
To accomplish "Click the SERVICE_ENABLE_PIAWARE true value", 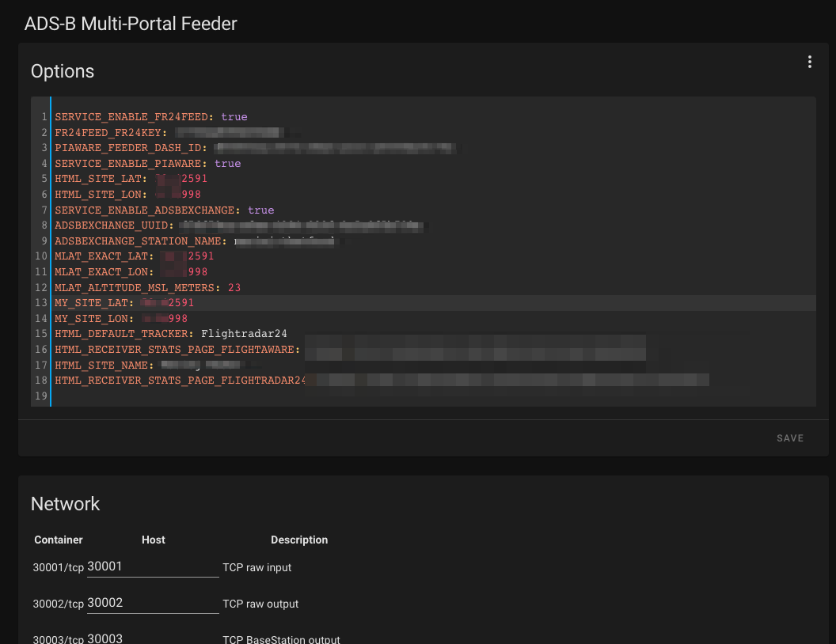I will point(227,163).
